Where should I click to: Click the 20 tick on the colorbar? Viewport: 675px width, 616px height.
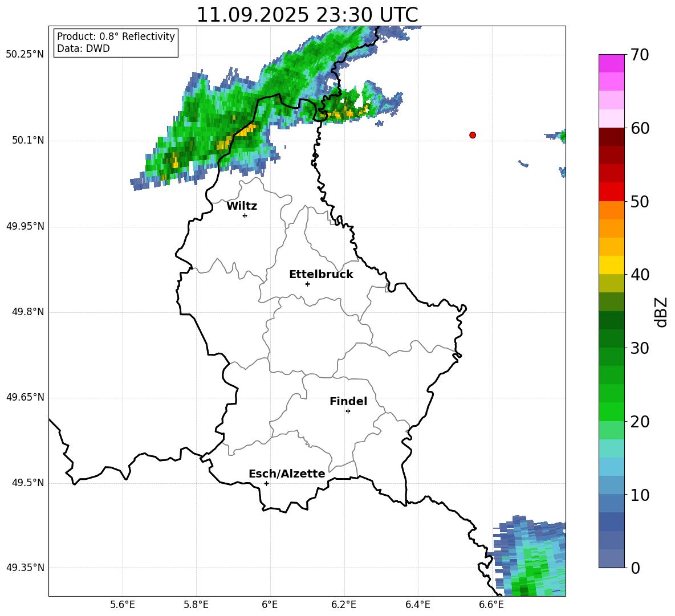[639, 422]
